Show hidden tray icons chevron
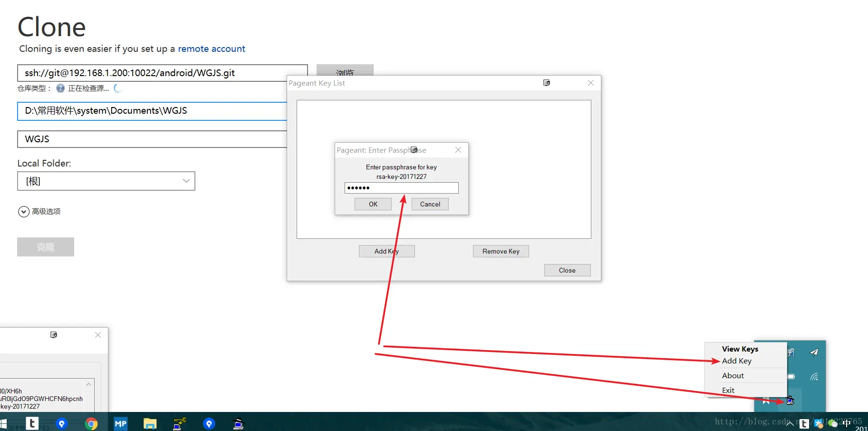The height and width of the screenshot is (431, 868). pyautogui.click(x=790, y=423)
